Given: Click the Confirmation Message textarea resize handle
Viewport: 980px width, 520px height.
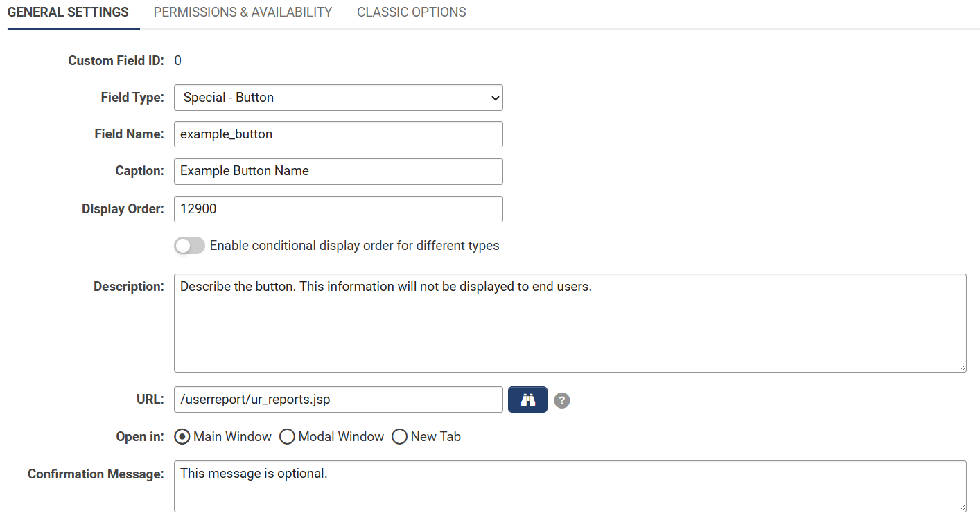Looking at the screenshot, I should (x=962, y=508).
